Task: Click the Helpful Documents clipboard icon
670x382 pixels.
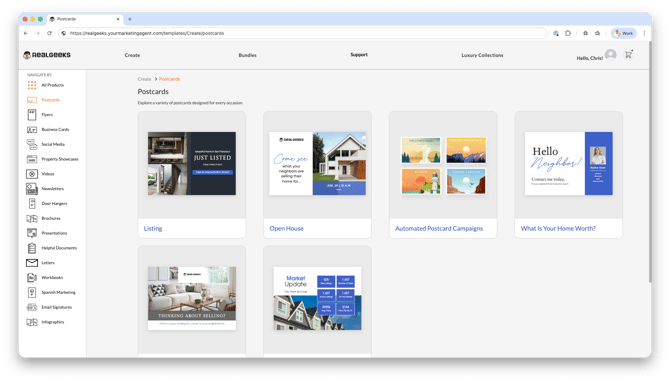Action: coord(32,248)
